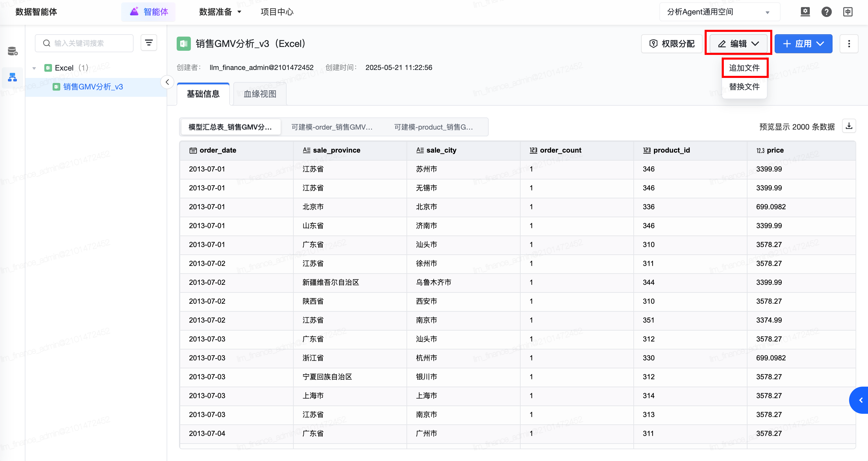
Task: Click the creator llm_finance_admin@2101472452 text
Action: pyautogui.click(x=261, y=68)
